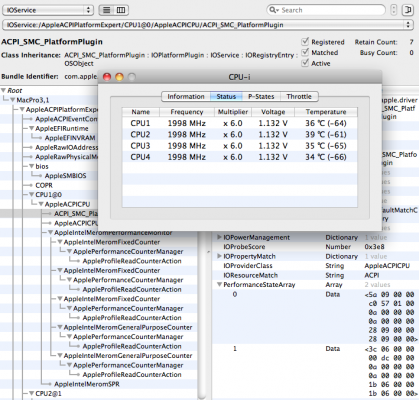Image resolution: width=419 pixels, height=400 pixels.
Task: Click the search magnifier icon
Action: [x=274, y=10]
